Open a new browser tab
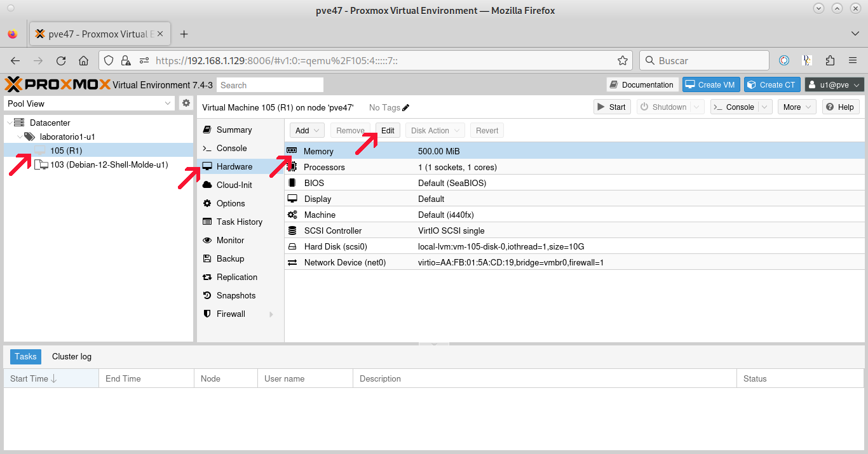Image resolution: width=868 pixels, height=454 pixels. (x=184, y=34)
